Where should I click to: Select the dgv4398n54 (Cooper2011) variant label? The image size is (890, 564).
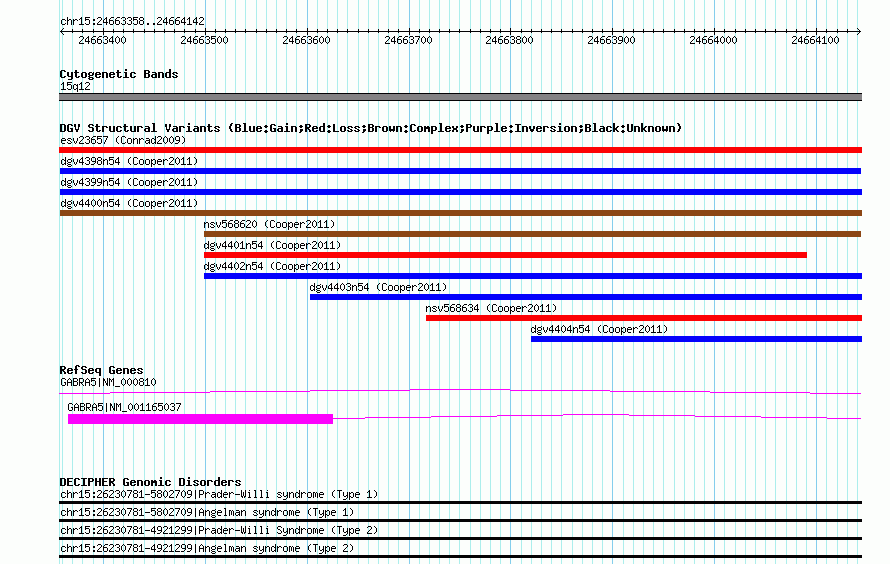(129, 161)
